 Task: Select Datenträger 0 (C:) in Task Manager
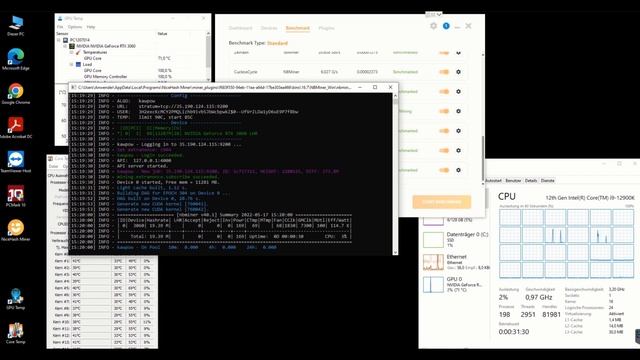(456, 240)
